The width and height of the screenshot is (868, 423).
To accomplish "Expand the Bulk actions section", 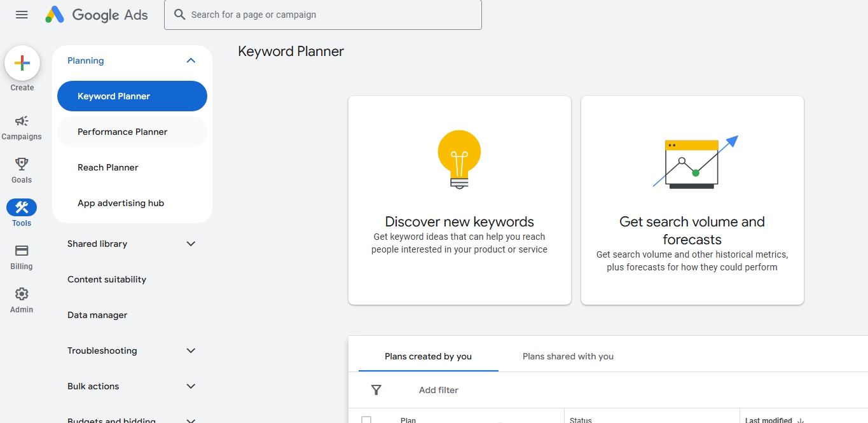I will (191, 386).
